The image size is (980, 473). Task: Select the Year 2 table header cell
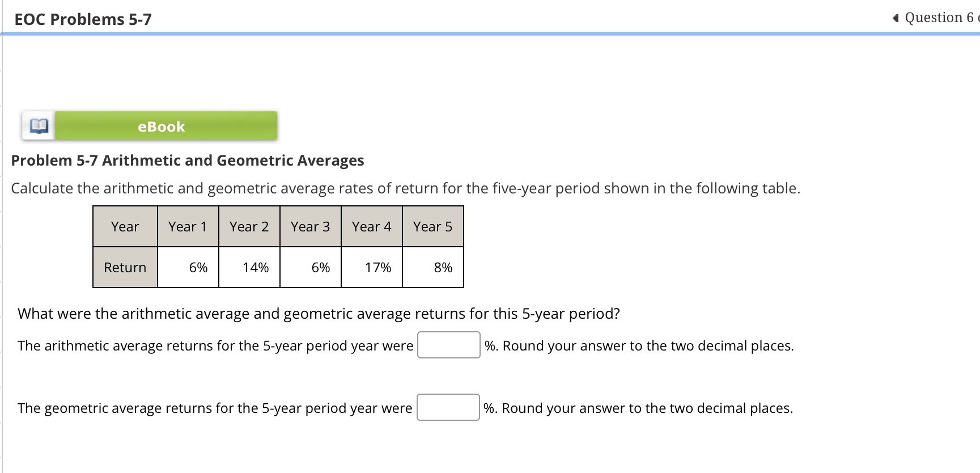tap(249, 226)
